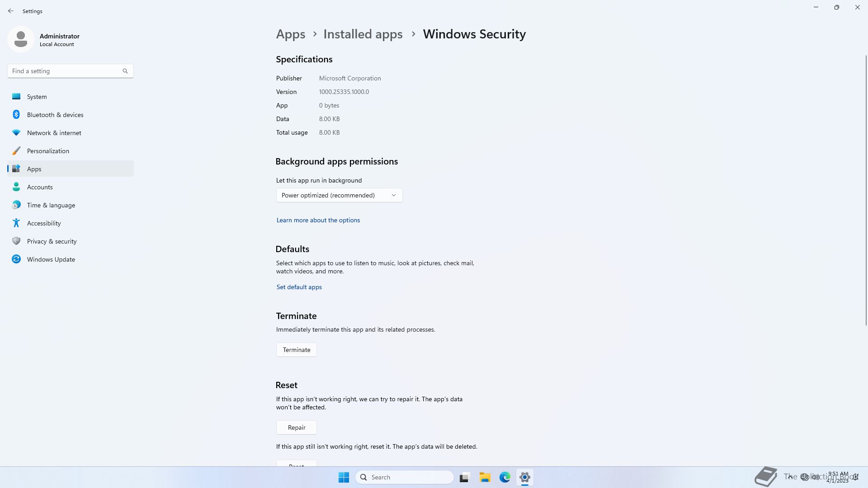
Task: Click the Total usage 8.00 KB value
Action: pos(329,132)
